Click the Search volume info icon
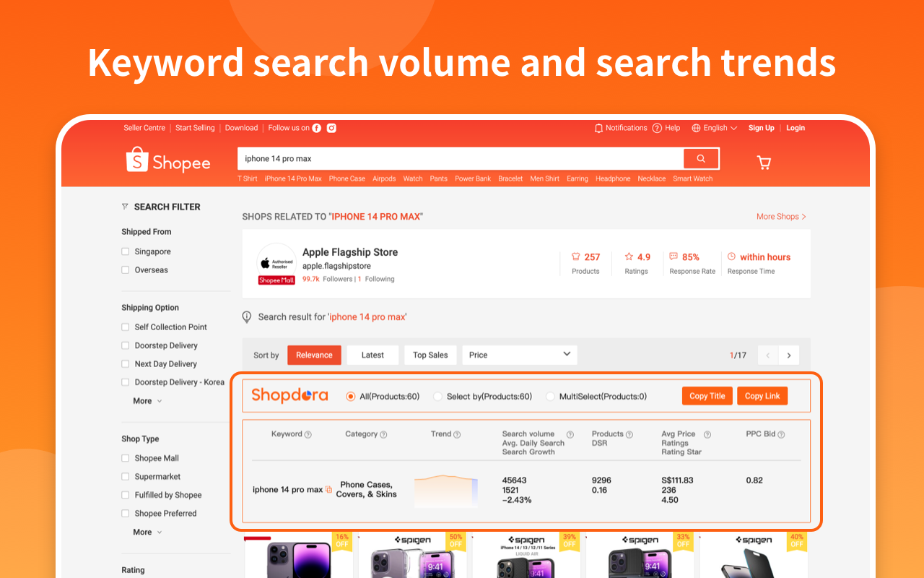This screenshot has width=924, height=578. (x=570, y=435)
